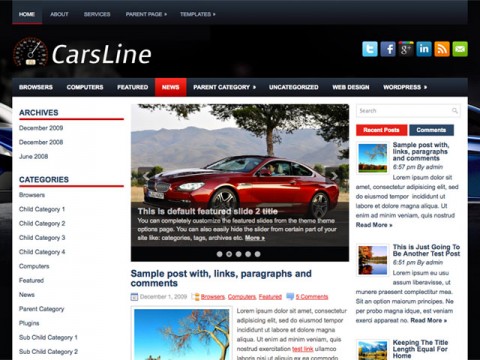Select the fourth slider dot
The width and height of the screenshot is (480, 360).
coord(248,254)
